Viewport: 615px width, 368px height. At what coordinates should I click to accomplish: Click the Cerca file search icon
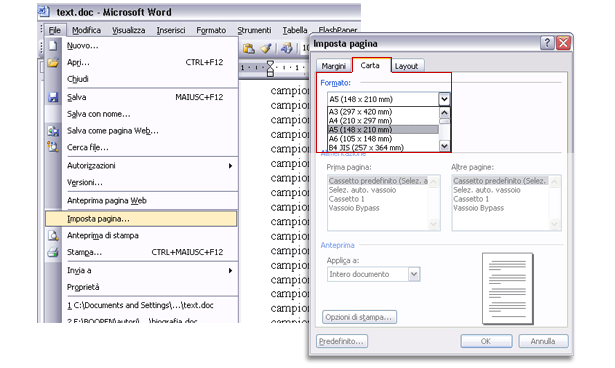click(53, 147)
